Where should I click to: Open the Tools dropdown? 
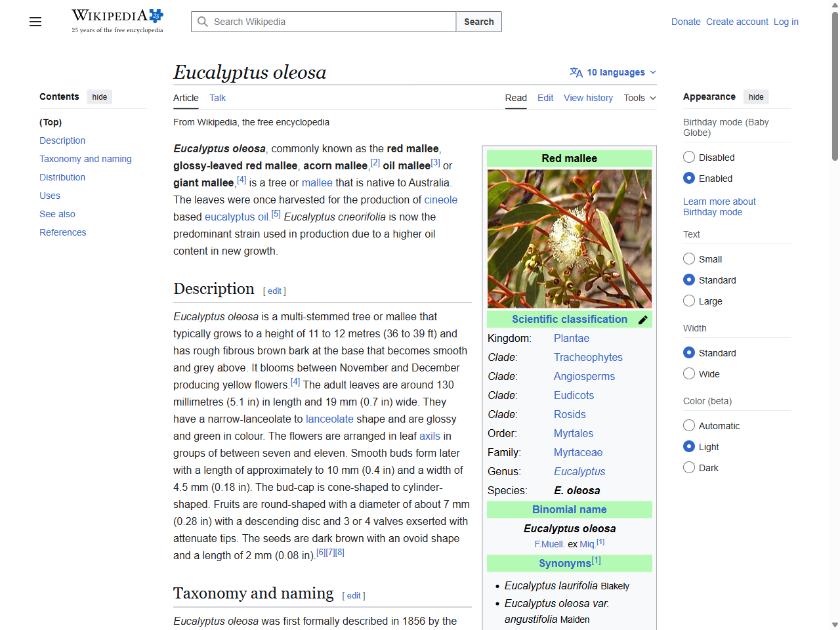[x=639, y=98]
